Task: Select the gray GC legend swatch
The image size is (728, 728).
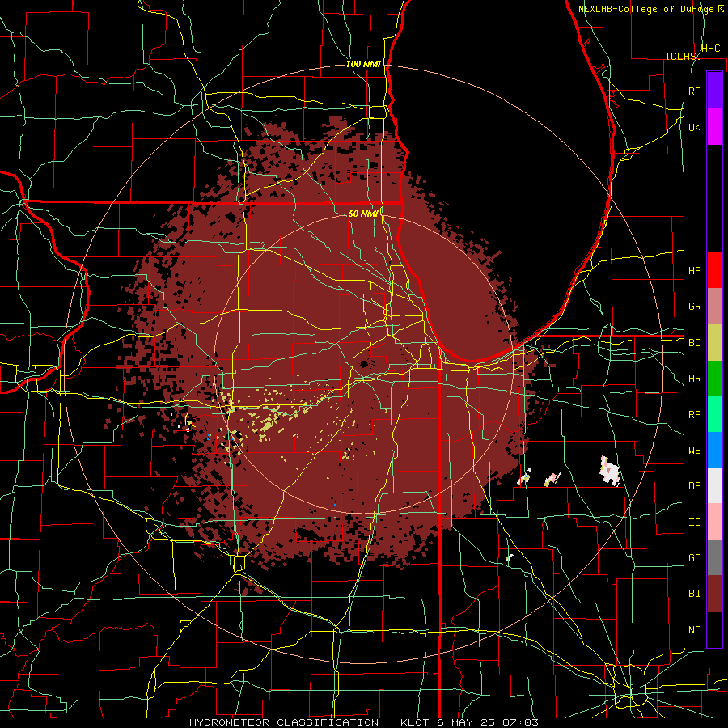Action: click(714, 557)
